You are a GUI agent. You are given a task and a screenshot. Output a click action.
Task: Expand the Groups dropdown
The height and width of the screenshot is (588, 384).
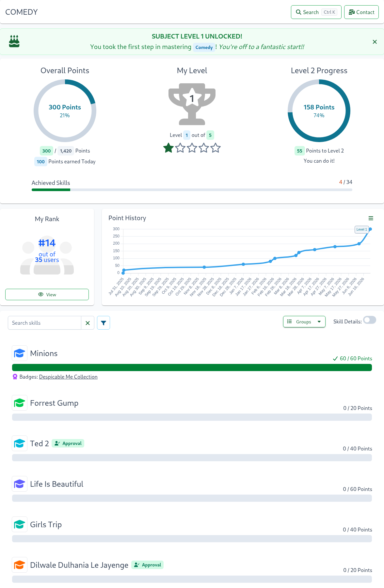pyautogui.click(x=304, y=322)
